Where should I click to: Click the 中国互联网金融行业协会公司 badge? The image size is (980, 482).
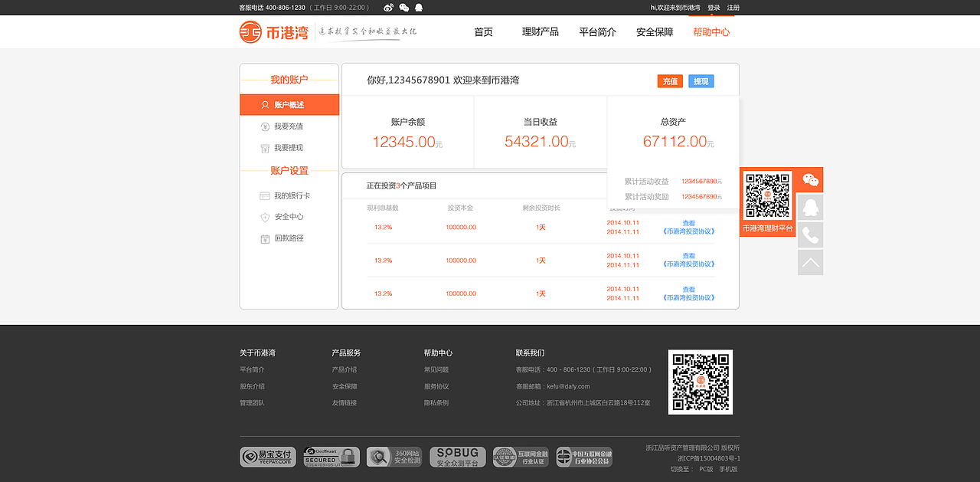coord(584,457)
